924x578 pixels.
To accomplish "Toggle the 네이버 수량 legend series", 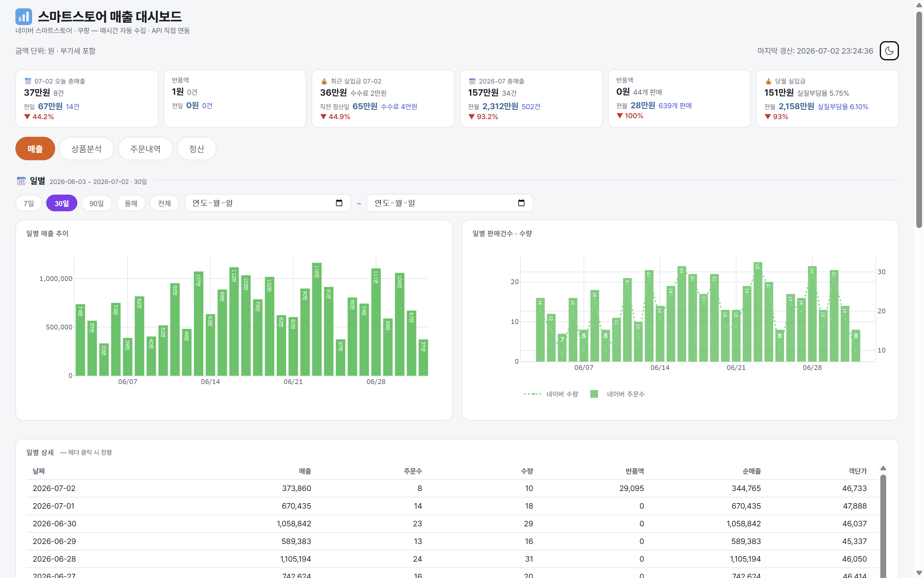I will point(551,394).
